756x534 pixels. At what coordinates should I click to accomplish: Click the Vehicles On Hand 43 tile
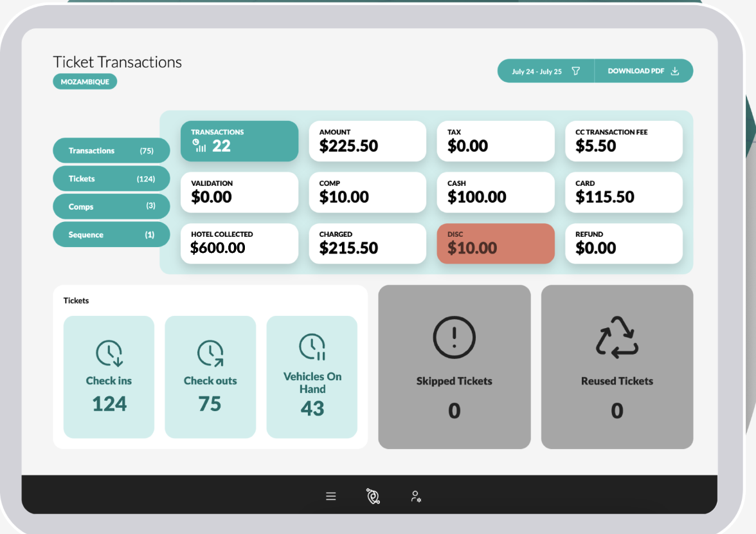[x=312, y=377]
